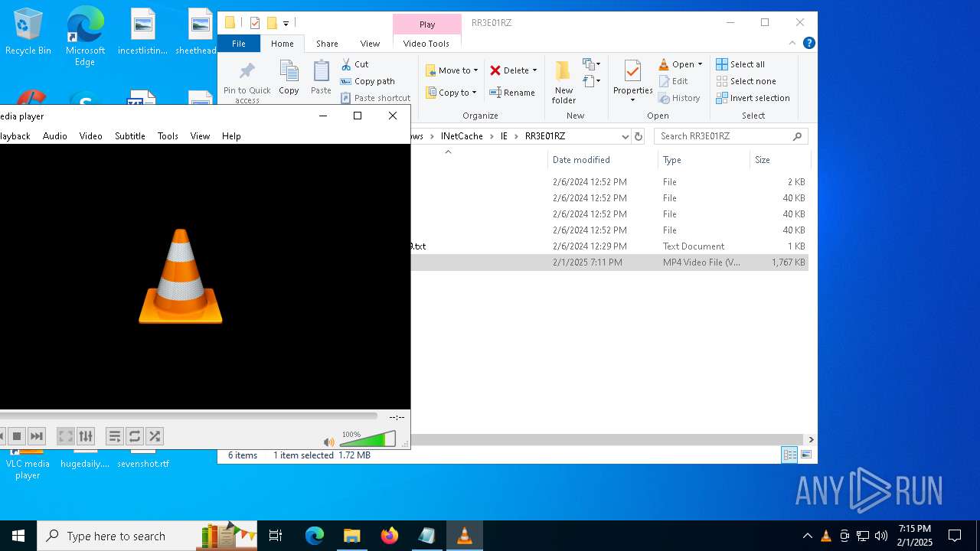Toggle the VLC playlist view

(x=115, y=436)
